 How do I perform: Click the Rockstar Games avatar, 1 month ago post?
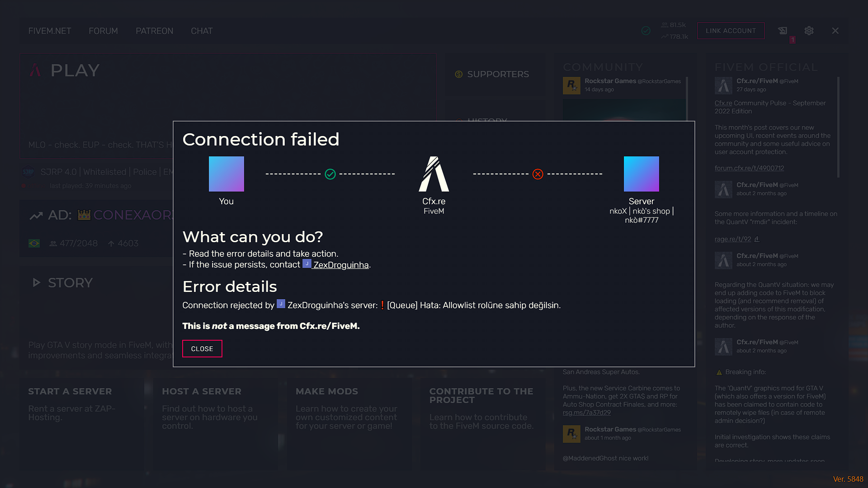tap(571, 434)
